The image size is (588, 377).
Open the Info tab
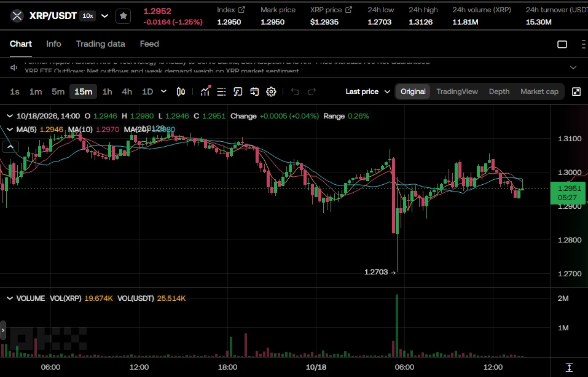[x=53, y=44]
